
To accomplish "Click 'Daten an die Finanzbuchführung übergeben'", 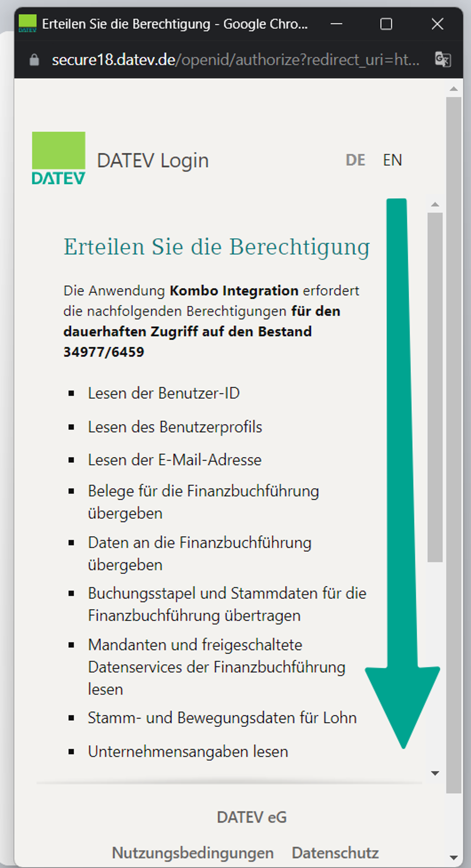I will (x=200, y=554).
